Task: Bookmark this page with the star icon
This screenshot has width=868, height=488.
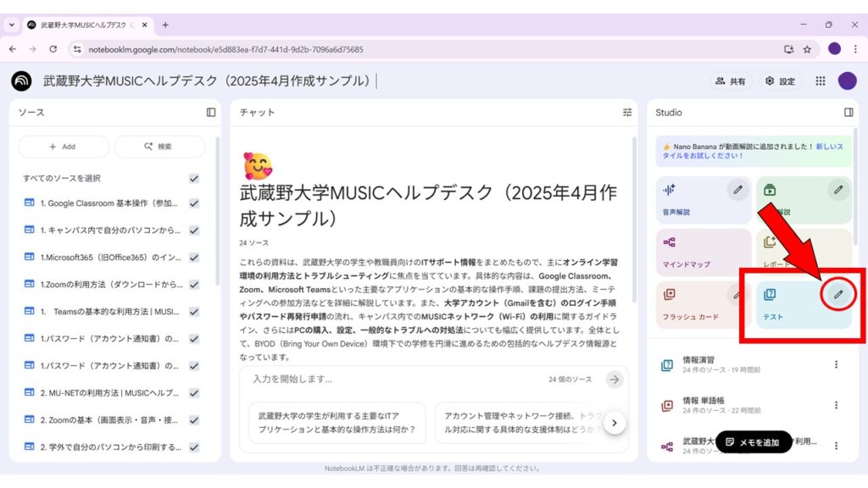Action: [x=807, y=49]
